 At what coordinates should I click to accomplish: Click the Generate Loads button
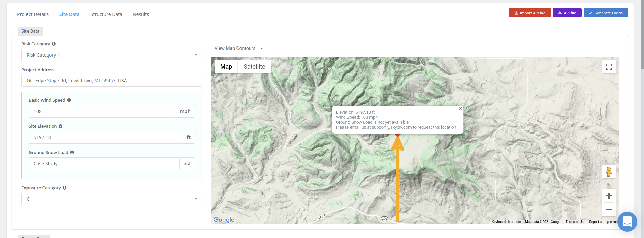pyautogui.click(x=605, y=13)
